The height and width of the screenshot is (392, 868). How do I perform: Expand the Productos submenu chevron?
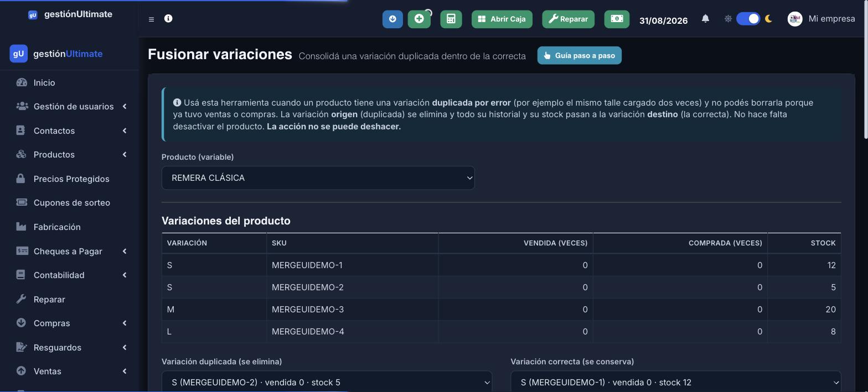coord(125,154)
